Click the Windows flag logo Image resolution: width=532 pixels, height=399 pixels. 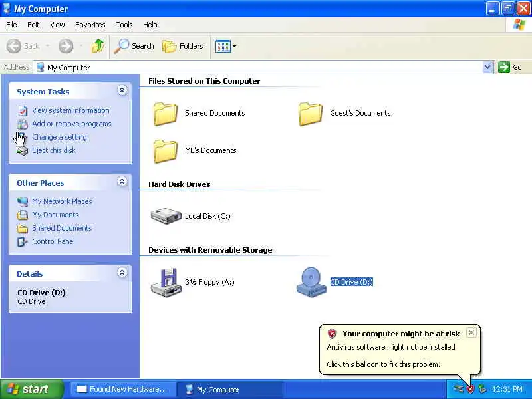tap(519, 25)
